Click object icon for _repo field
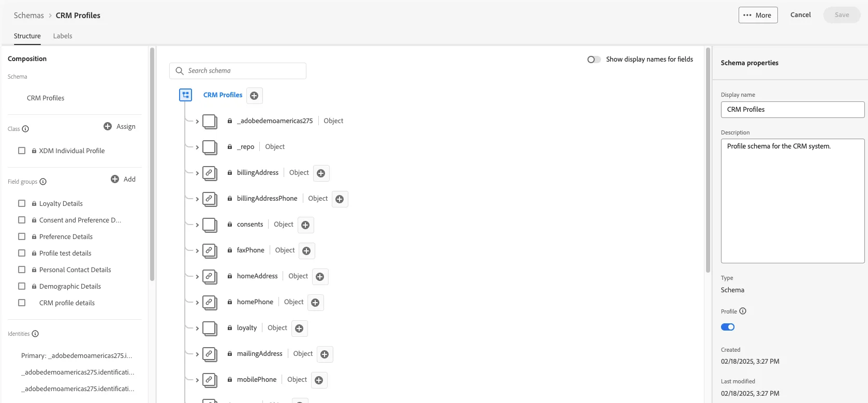 click(x=210, y=147)
